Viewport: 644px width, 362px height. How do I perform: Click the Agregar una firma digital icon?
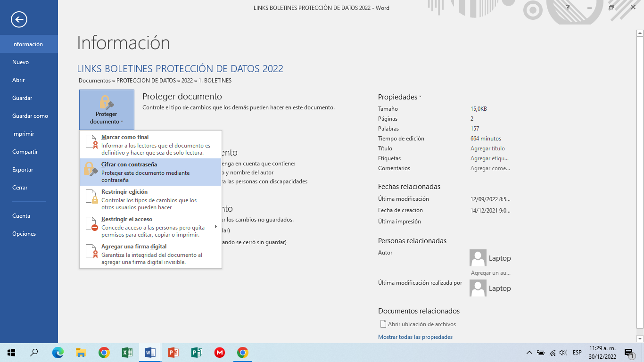point(91,251)
